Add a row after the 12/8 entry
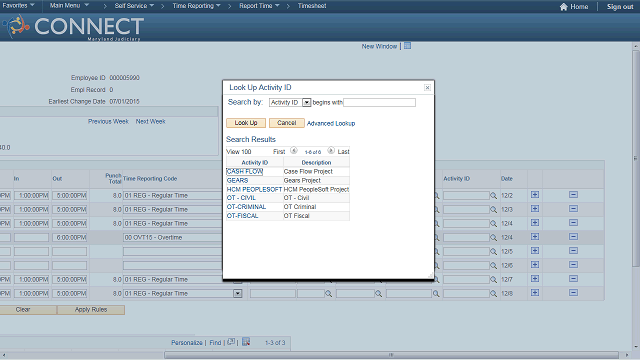640x360 pixels. (535, 293)
